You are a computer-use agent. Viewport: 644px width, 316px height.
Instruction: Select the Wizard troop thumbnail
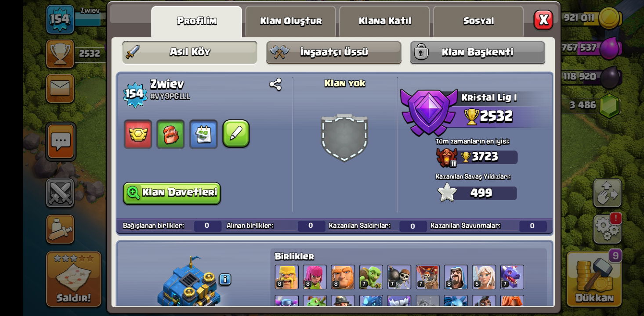coord(456,277)
